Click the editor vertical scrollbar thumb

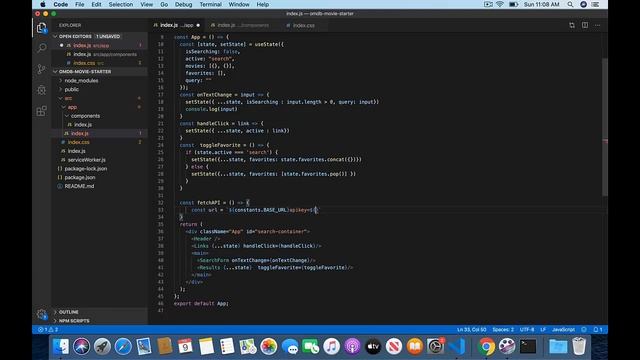(605, 127)
